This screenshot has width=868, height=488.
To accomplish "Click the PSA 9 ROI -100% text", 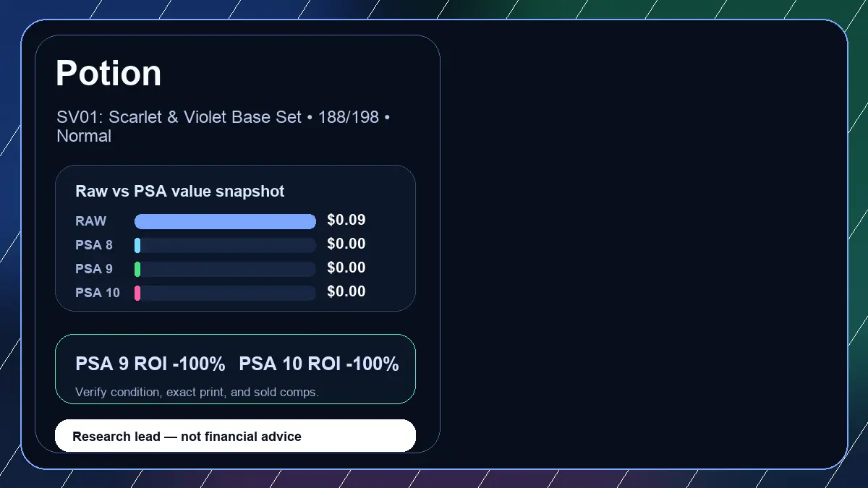I will point(150,364).
